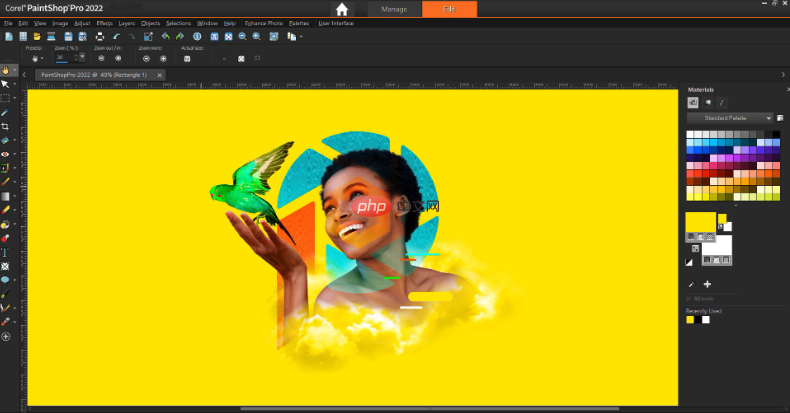The image size is (790, 413).
Task: Click the yellow recently used swatch
Action: point(690,319)
